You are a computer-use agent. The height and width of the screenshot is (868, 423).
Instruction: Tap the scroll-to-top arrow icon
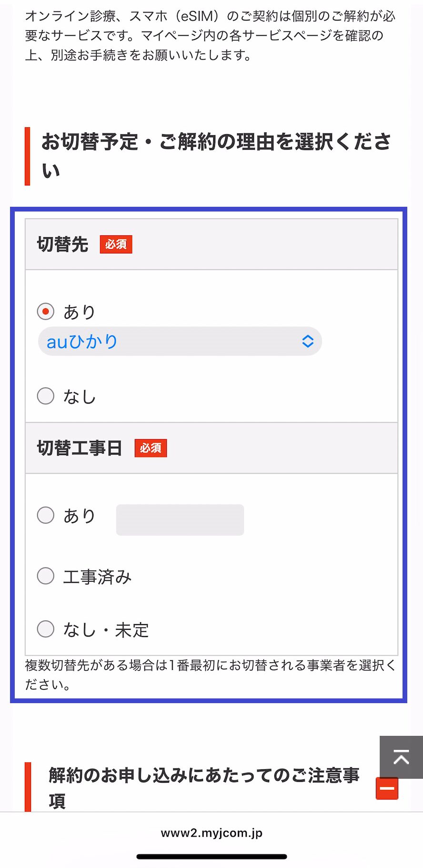click(401, 757)
